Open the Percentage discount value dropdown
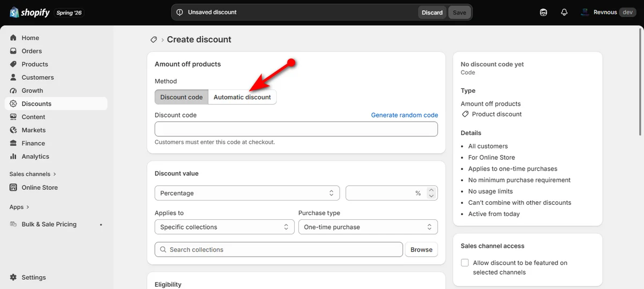 pyautogui.click(x=247, y=193)
